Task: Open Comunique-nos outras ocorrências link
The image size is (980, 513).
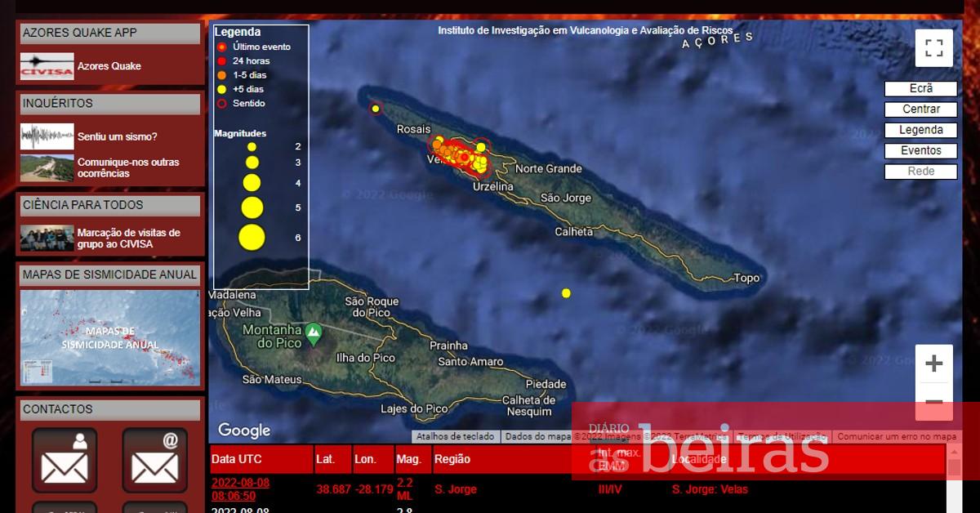Action: click(x=128, y=167)
